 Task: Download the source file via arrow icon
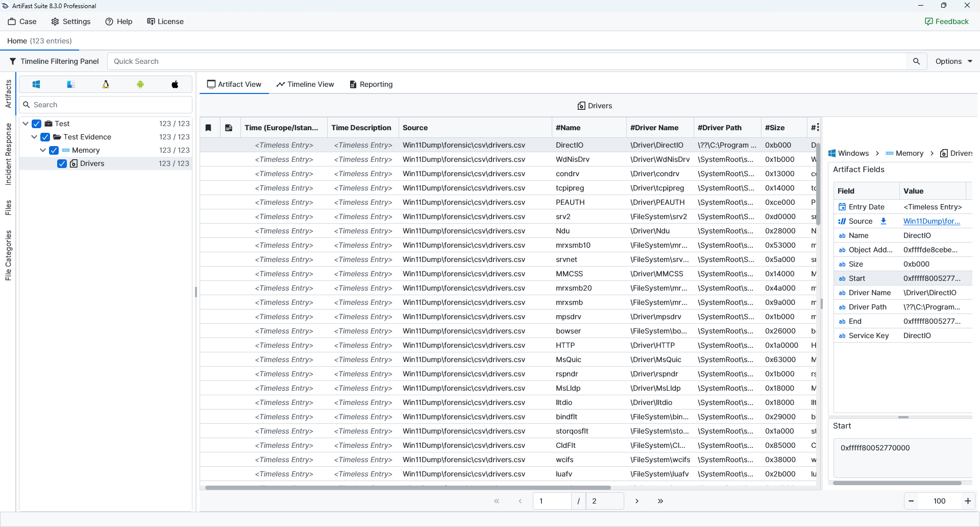(884, 221)
